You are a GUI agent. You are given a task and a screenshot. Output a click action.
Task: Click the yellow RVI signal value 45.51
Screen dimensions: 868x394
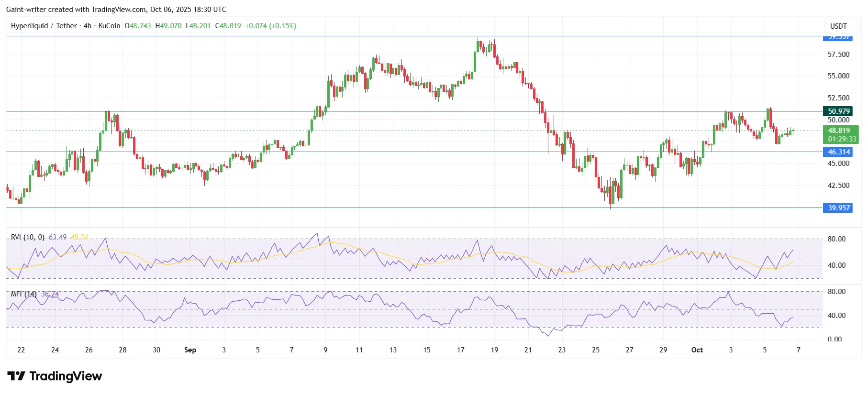79,237
